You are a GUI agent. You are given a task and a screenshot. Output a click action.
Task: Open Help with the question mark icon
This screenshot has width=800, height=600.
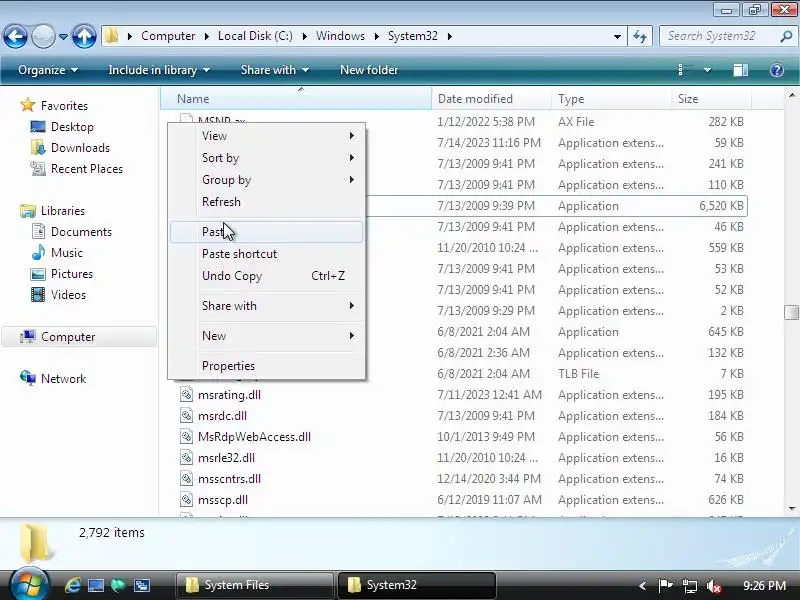click(x=777, y=70)
